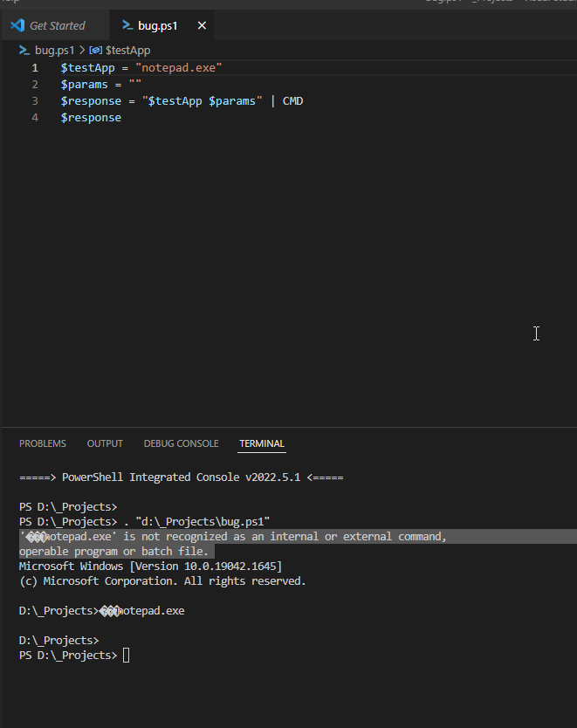Click line number 3 in the gutter
Viewport: 577px width, 728px height.
click(35, 101)
